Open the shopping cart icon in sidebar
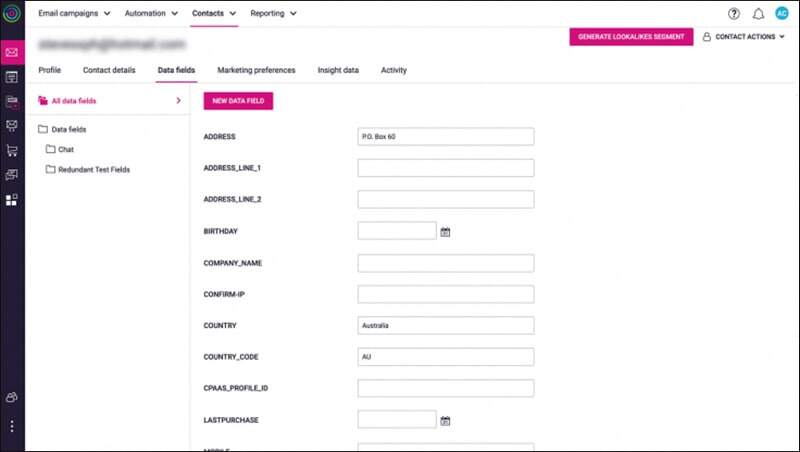The height and width of the screenshot is (452, 800). tap(12, 150)
